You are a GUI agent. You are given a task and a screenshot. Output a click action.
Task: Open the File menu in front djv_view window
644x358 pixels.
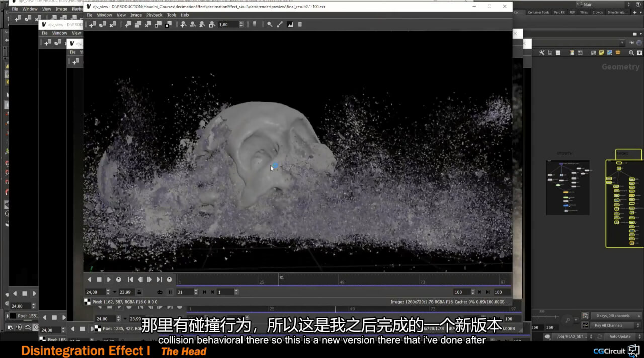(90, 15)
